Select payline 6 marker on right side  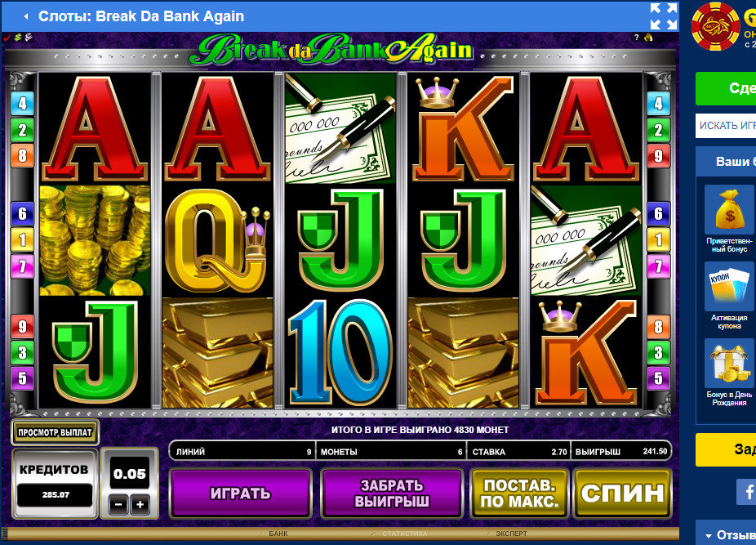[x=658, y=213]
